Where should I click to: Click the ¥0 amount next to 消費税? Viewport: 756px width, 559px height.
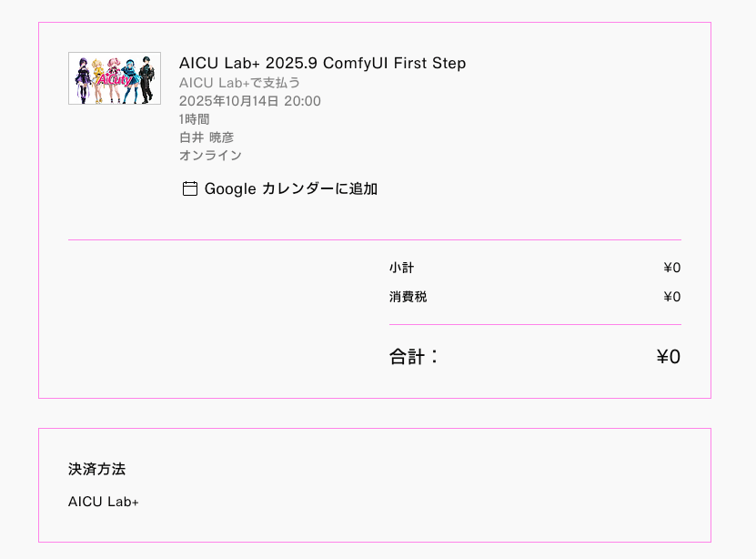(x=671, y=297)
